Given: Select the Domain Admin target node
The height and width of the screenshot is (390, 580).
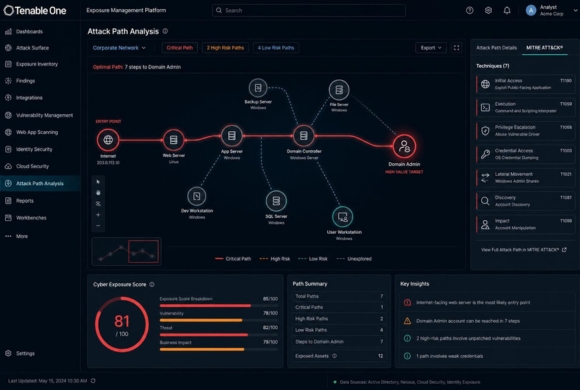Looking at the screenshot, I should pyautogui.click(x=404, y=146).
